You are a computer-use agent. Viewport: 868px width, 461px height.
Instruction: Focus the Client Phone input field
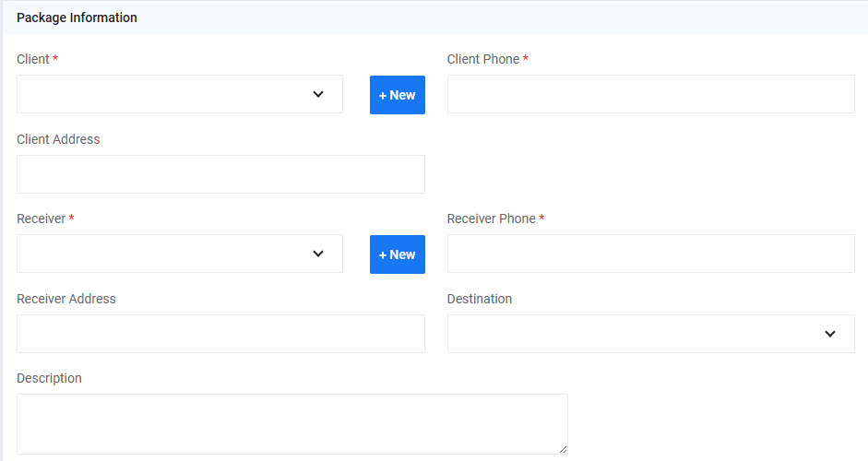point(650,94)
